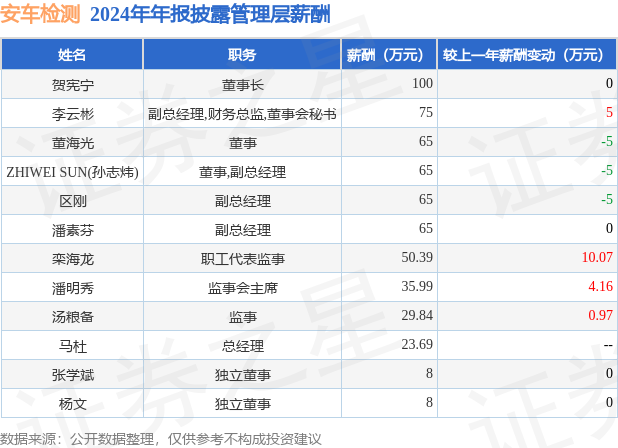Click 马杜's change value --
The image size is (618, 448).
coord(609,346)
